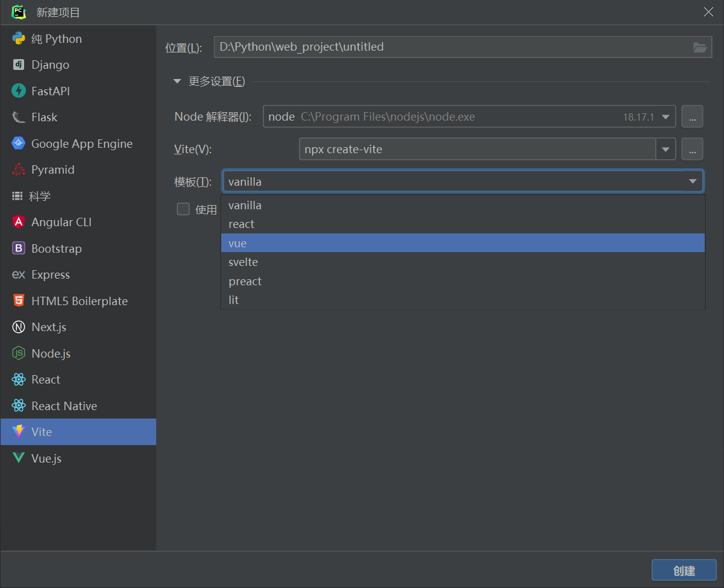Click the Vite icon in sidebar
This screenshot has width=724, height=588.
[19, 432]
